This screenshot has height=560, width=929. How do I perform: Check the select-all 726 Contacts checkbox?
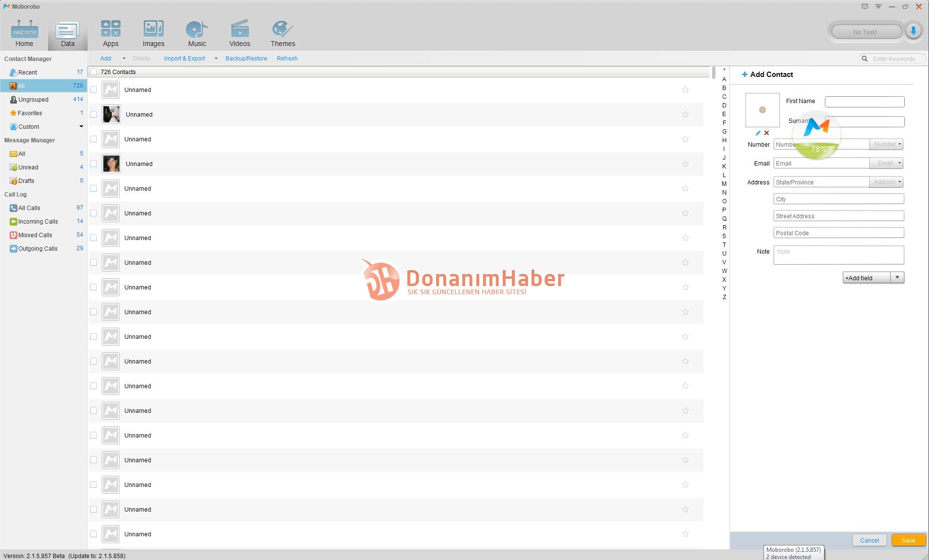coord(93,72)
